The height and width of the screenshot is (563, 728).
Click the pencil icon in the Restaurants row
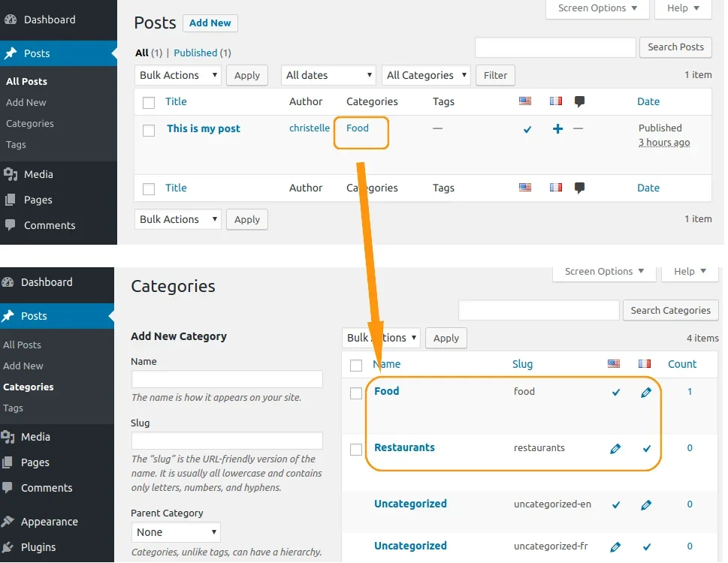tap(615, 449)
